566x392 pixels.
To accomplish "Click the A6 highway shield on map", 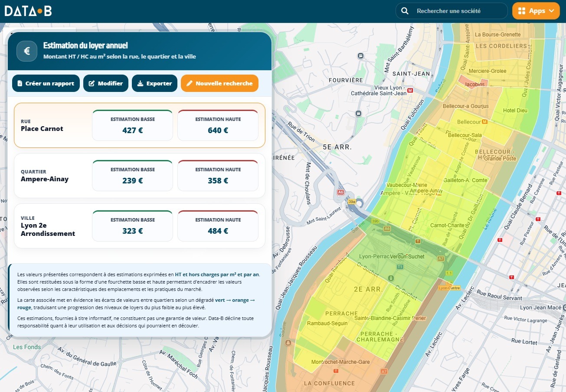I will (341, 192).
